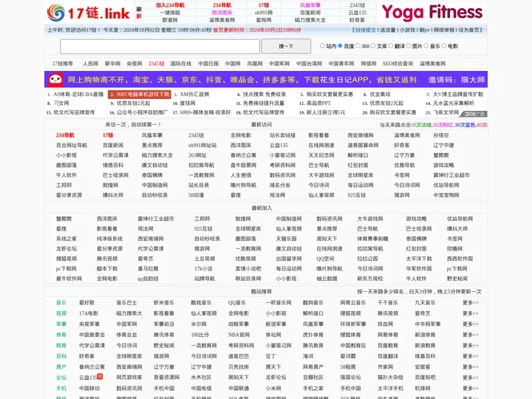Open 百合网址导航 under 最新访问

(x=72, y=146)
